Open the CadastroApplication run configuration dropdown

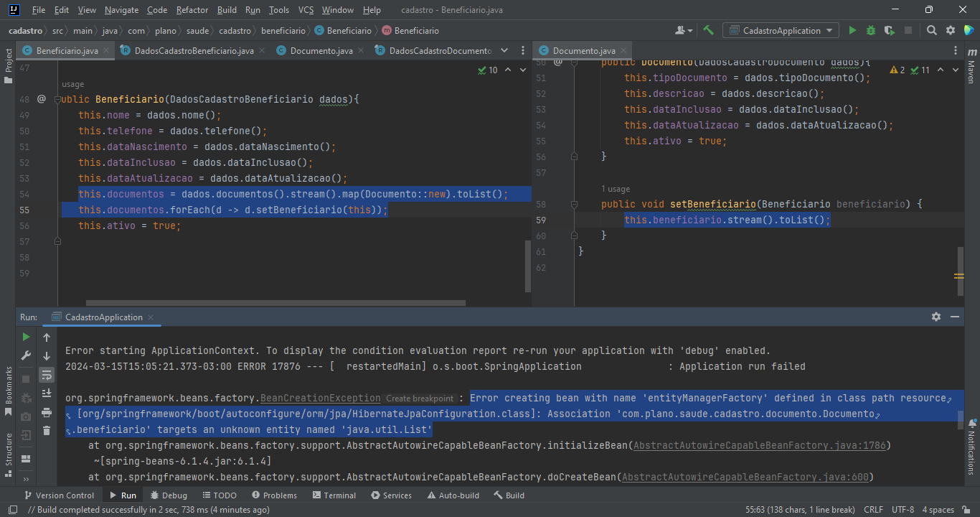pyautogui.click(x=781, y=30)
